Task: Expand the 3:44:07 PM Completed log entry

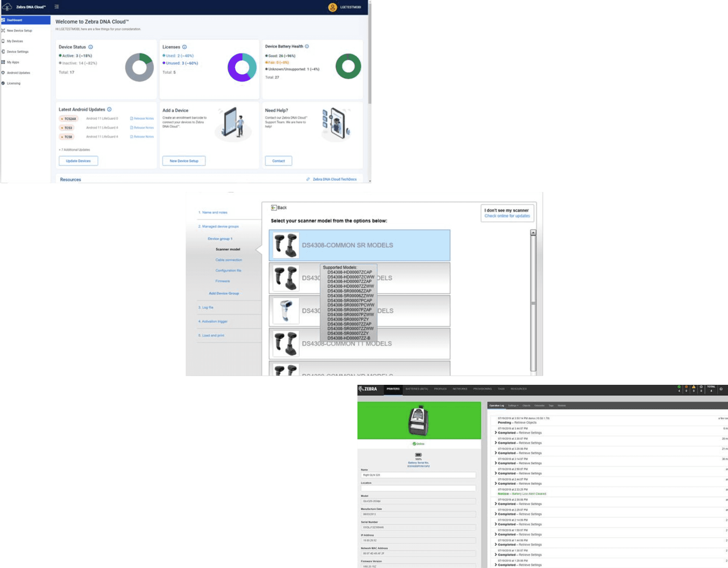Action: (x=496, y=433)
